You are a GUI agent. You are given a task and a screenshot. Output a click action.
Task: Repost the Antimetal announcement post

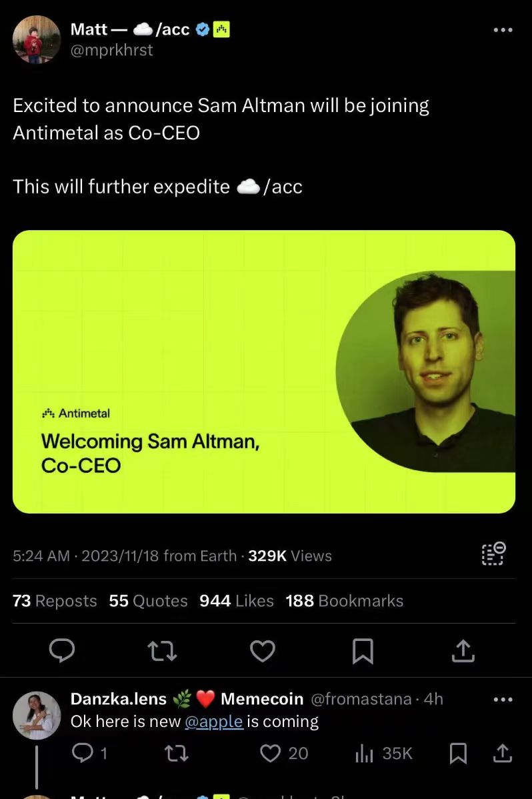[x=162, y=650]
